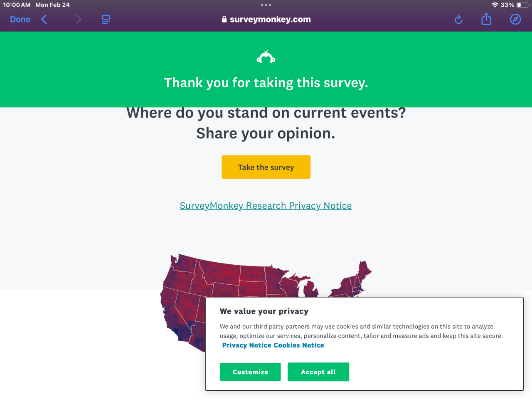Tap the three-dot multitasking control
The image size is (532, 399).
click(x=266, y=5)
